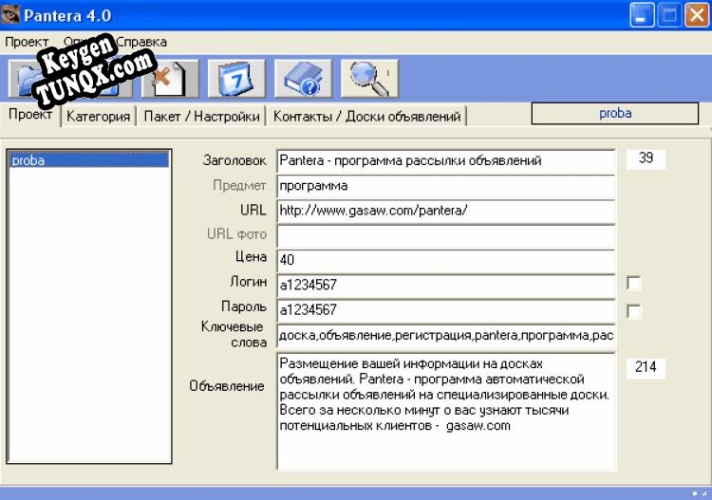Click inside the Объявление text area
Screen dimensions: 712x500
[x=446, y=411]
